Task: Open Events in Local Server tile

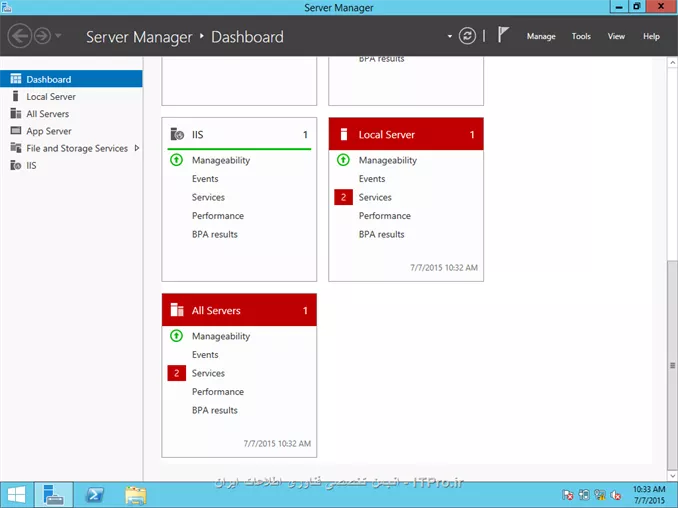Action: (x=372, y=179)
